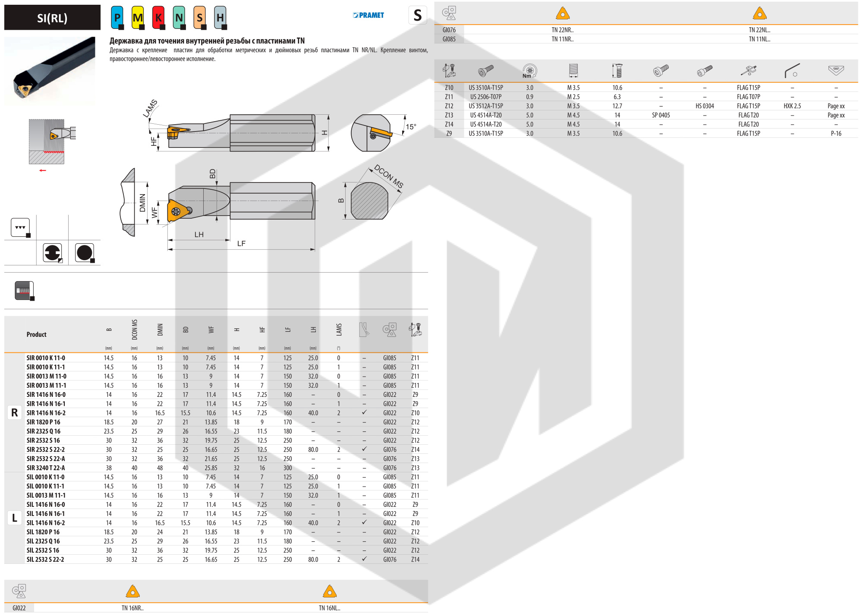Click the gray H material group icon
Viewport: 863px width, 616px height.
(x=220, y=18)
